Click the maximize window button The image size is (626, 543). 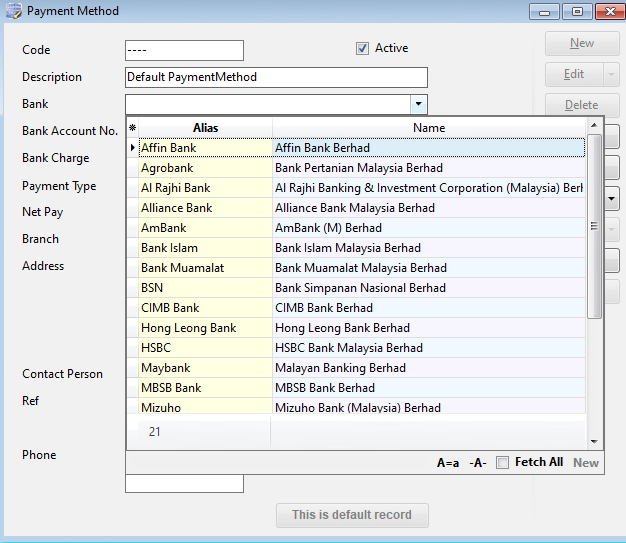pyautogui.click(x=576, y=12)
